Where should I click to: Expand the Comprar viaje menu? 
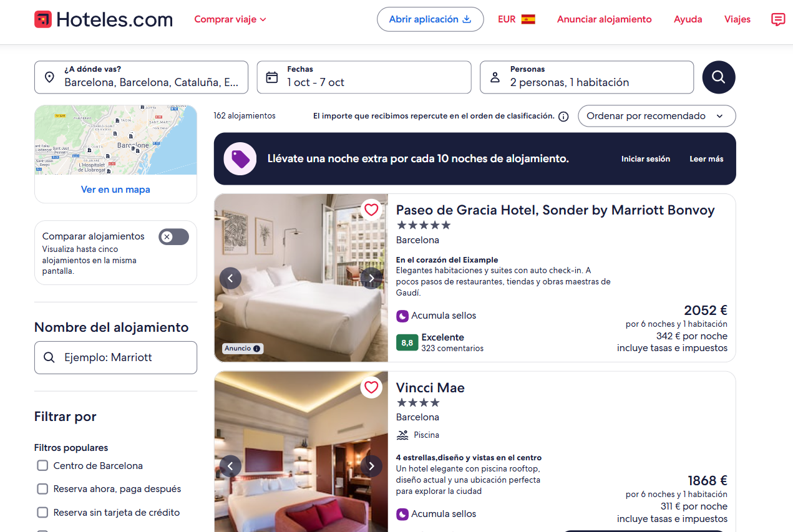[x=230, y=19]
